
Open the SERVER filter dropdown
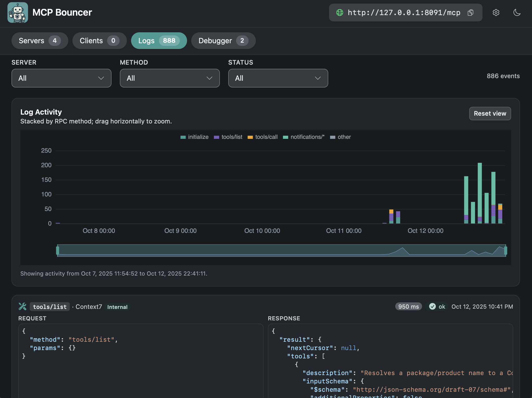coord(61,78)
